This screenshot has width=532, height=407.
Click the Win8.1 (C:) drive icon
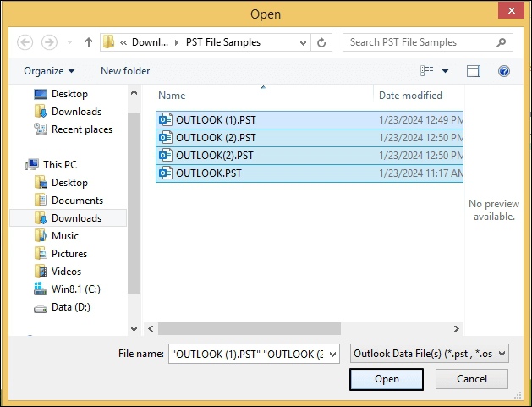(x=41, y=289)
